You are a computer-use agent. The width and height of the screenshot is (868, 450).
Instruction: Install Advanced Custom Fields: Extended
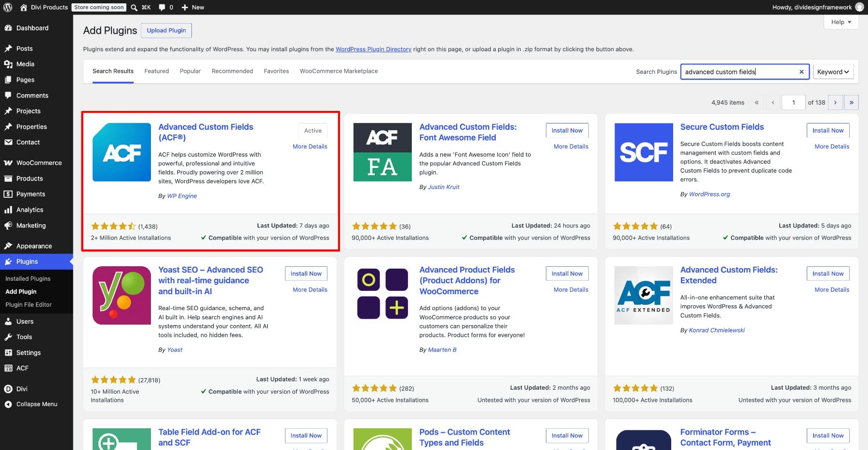pos(828,273)
